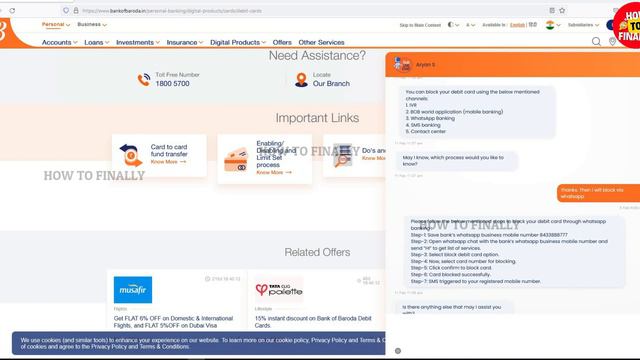Click the WhatsApp banking steps message

(x=515, y=251)
